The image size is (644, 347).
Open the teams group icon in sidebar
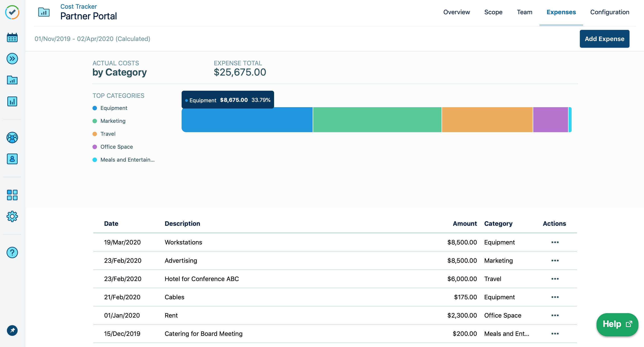click(x=12, y=138)
